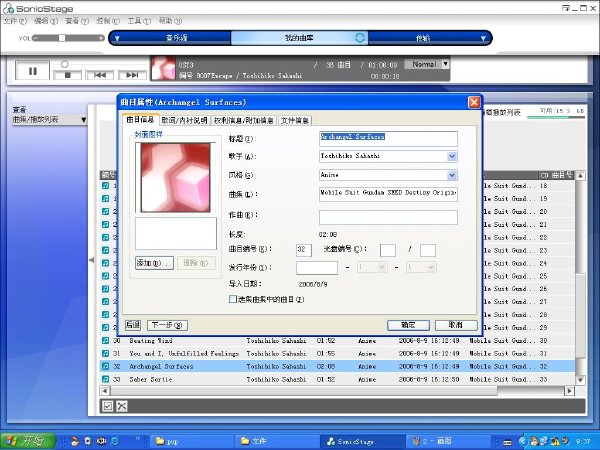Click the uncheck-all X icon below list
The image size is (600, 450).
[x=122, y=406]
